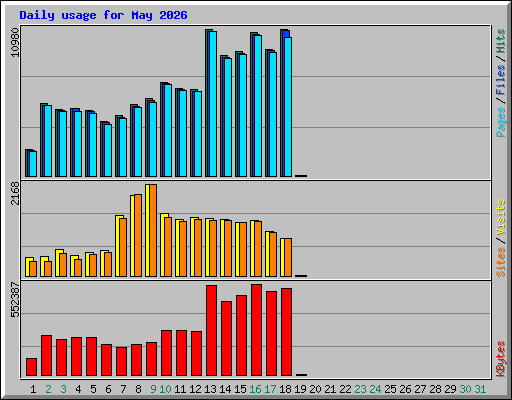Click the day 1 red KBytes bar

point(31,367)
